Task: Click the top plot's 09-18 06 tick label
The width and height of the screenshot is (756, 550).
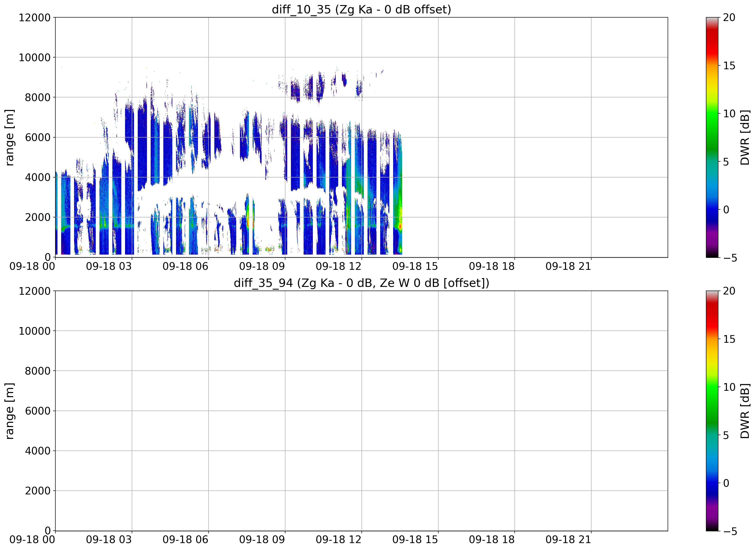Action: [185, 266]
